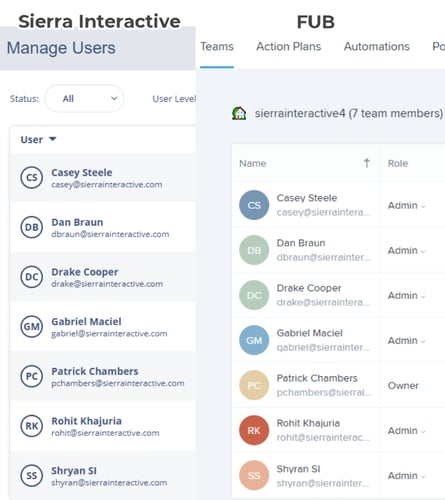Open Gabriel Maciel's name in Manage Users
445x500 pixels.
tap(86, 321)
